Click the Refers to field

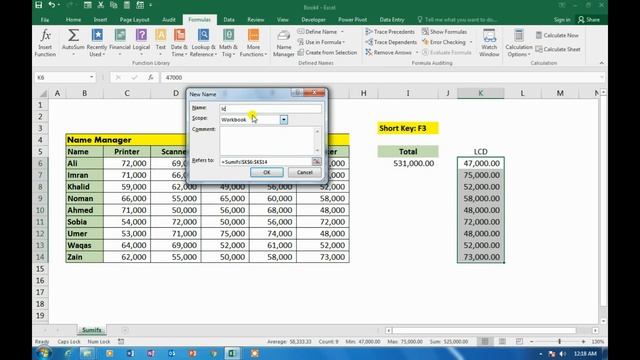coord(265,162)
